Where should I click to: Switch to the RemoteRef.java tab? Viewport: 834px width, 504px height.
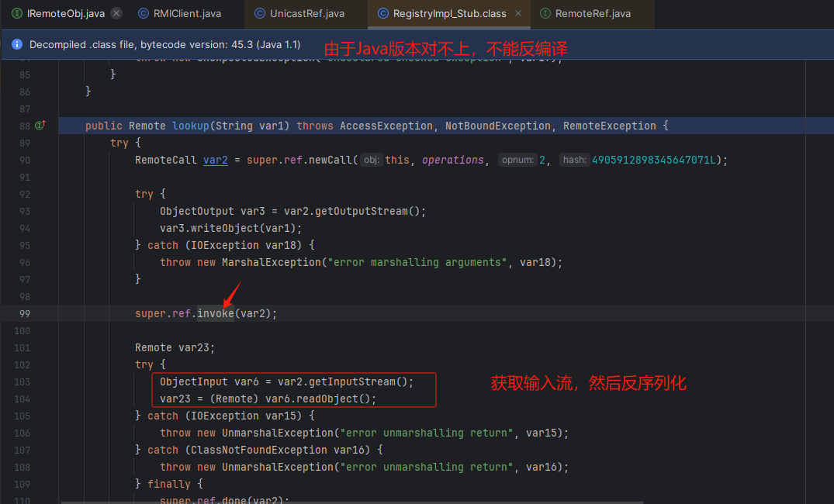coord(593,14)
